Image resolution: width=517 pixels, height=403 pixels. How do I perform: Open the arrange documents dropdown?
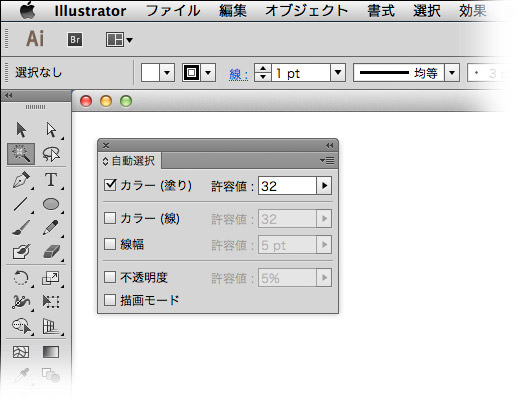pyautogui.click(x=119, y=40)
